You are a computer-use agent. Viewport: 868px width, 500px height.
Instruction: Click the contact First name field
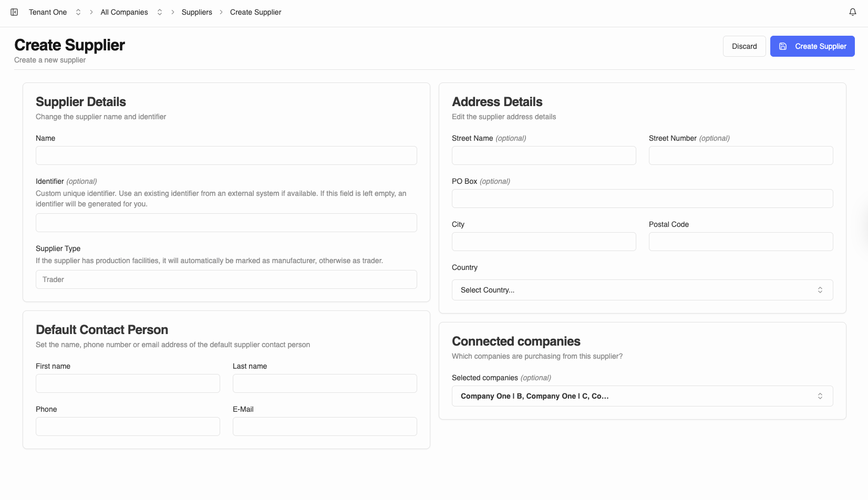click(x=128, y=383)
